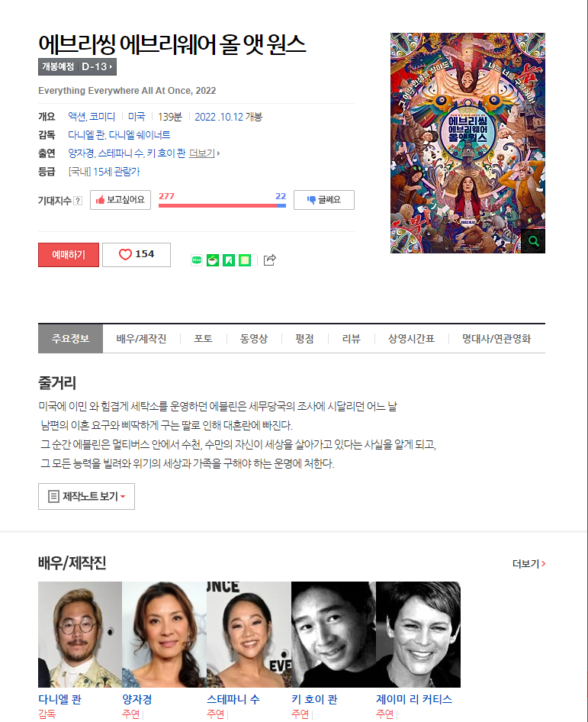Open 양자경 actor photo thumbnail
Image resolution: width=588 pixels, height=722 pixels.
click(164, 634)
